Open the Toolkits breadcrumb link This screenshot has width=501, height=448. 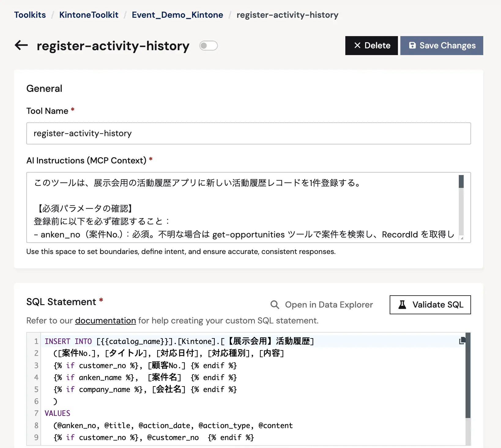point(30,15)
